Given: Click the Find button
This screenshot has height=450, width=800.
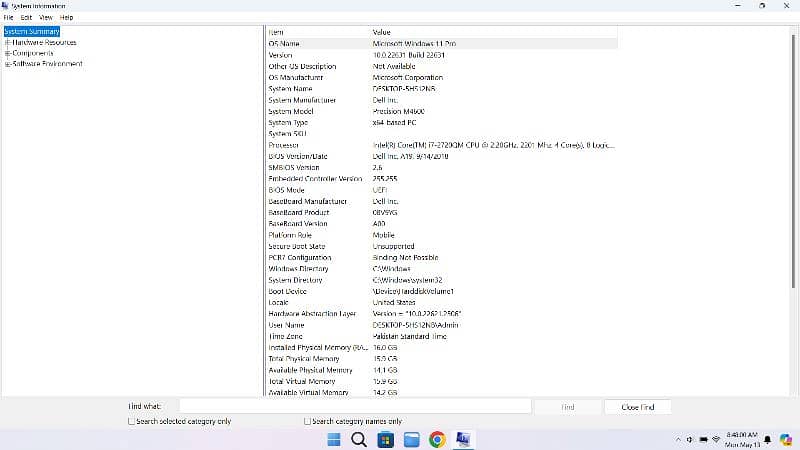Looking at the screenshot, I should [567, 407].
